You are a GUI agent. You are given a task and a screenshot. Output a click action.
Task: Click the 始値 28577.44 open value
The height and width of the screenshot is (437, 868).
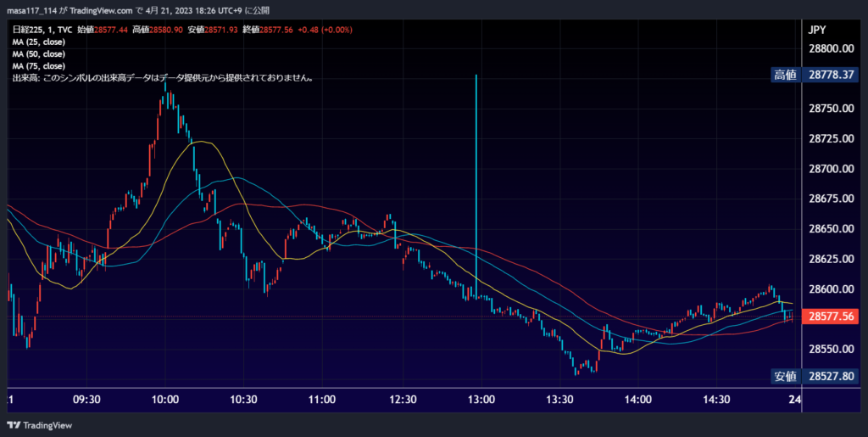[x=103, y=30]
